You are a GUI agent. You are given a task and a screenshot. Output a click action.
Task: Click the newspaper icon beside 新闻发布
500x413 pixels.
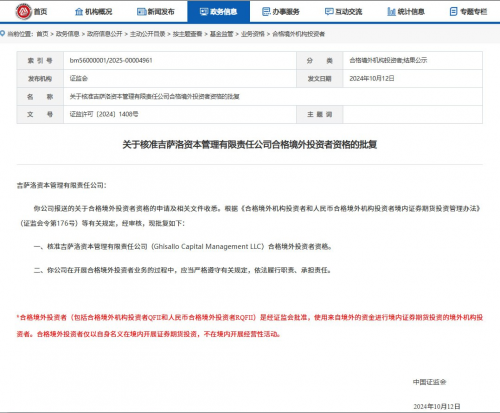[142, 12]
